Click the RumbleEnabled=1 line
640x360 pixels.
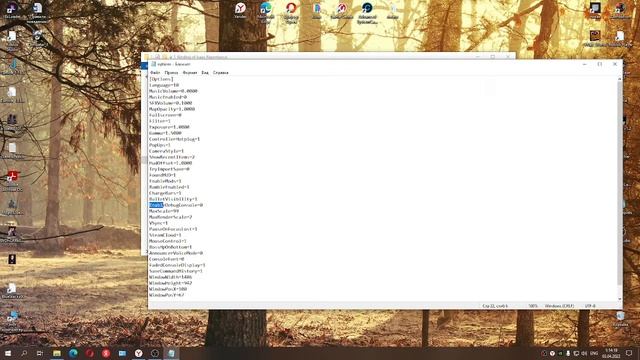169,187
